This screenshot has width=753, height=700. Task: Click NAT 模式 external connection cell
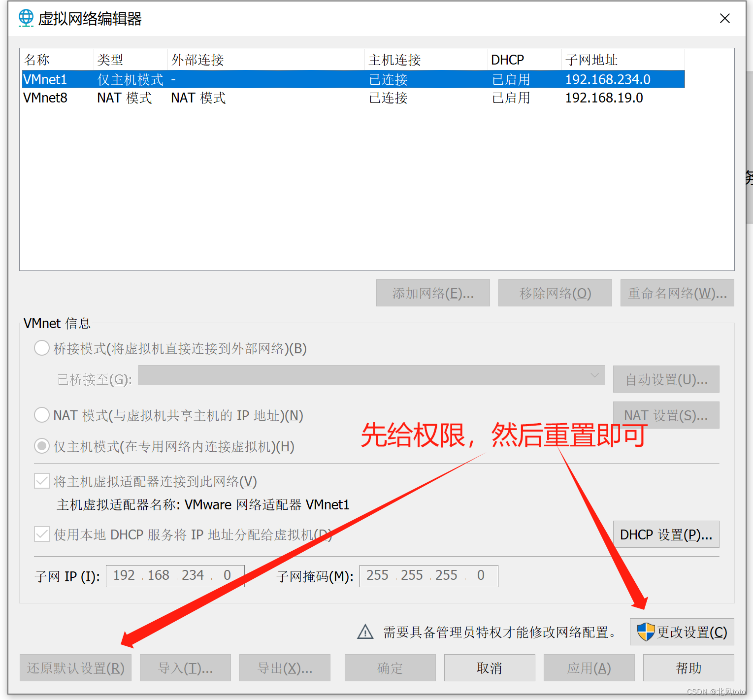pyautogui.click(x=198, y=98)
